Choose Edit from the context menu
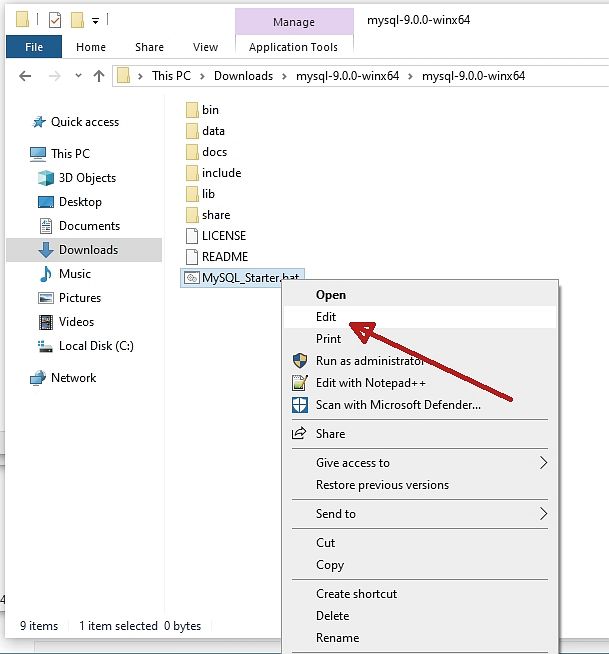609x654 pixels. coord(420,317)
